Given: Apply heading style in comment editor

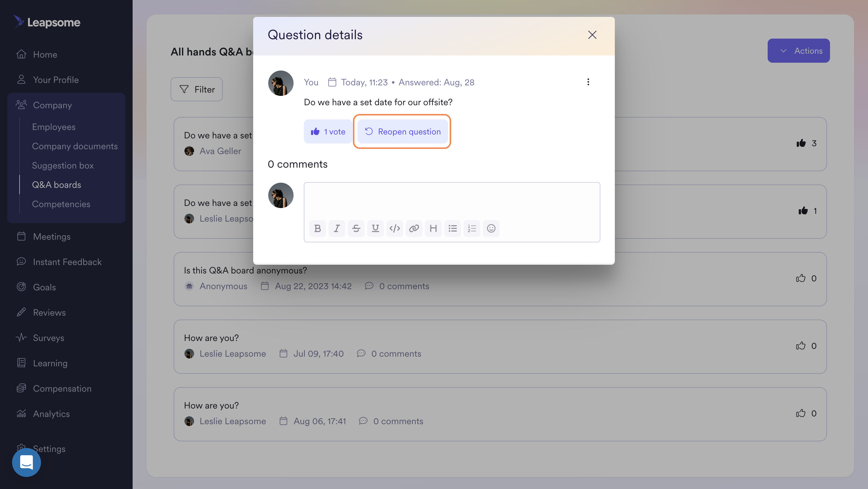Looking at the screenshot, I should point(433,229).
